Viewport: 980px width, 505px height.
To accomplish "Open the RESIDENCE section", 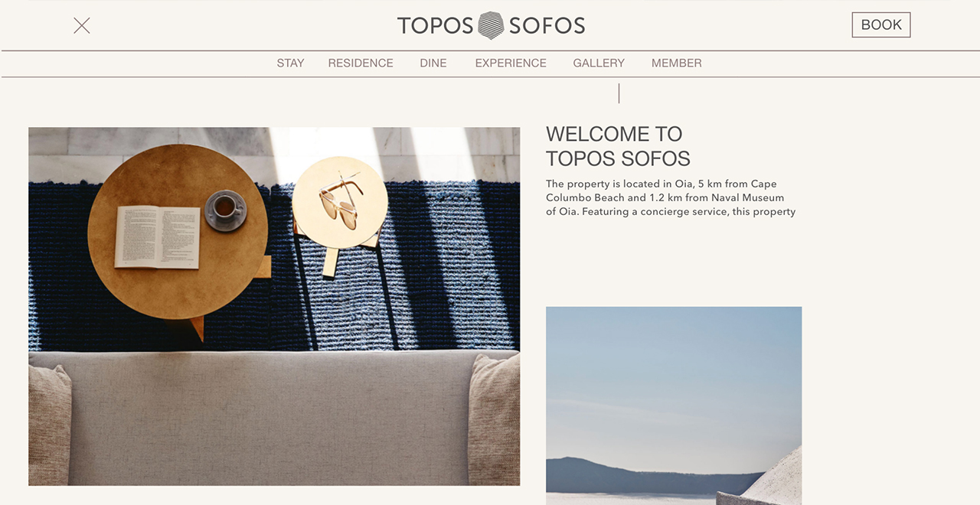I will click(361, 64).
